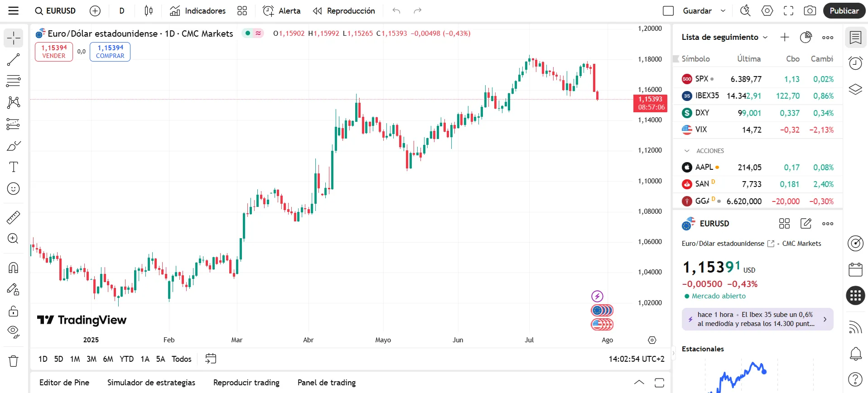The width and height of the screenshot is (868, 393).
Task: Activate the zoom in tool
Action: point(14,239)
